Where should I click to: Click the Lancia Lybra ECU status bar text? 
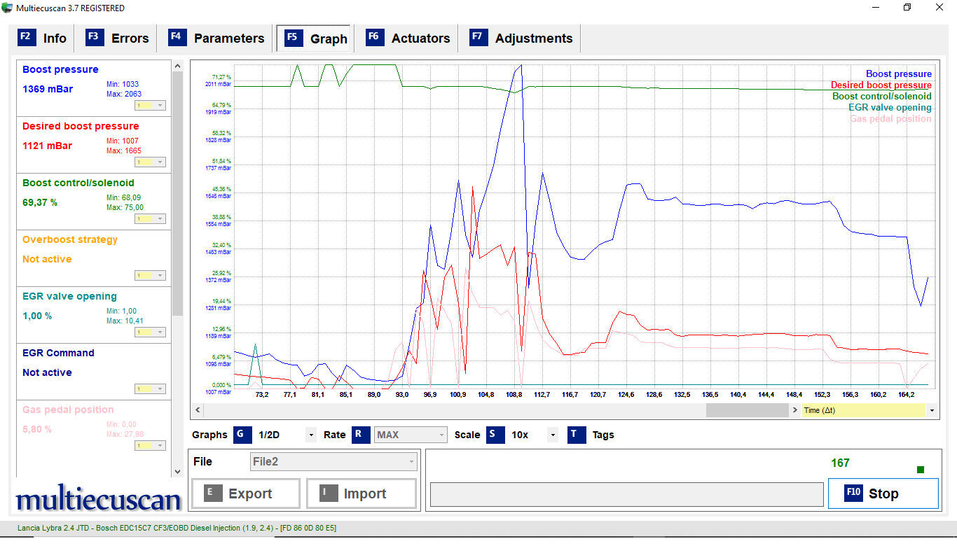coord(177,528)
